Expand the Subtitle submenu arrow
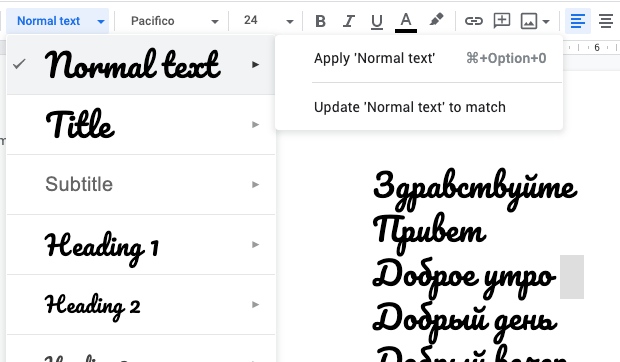Viewport: 620px width, 362px height. point(255,185)
